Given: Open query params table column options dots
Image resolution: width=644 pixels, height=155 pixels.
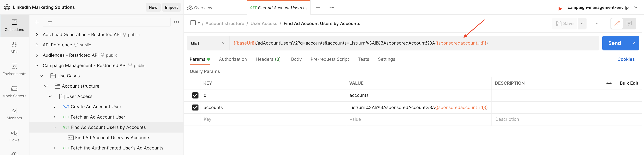Looking at the screenshot, I should [x=609, y=83].
